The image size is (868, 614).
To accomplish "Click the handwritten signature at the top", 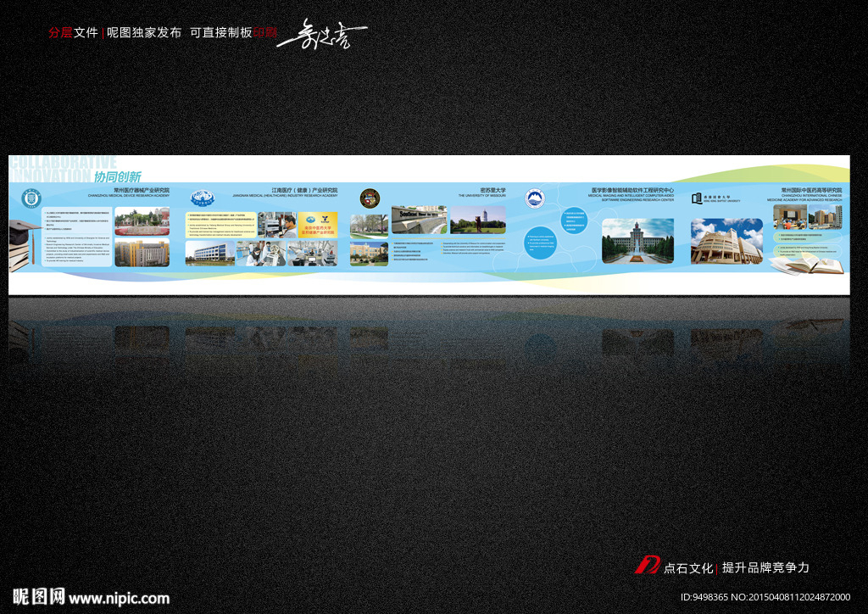I will tap(322, 35).
